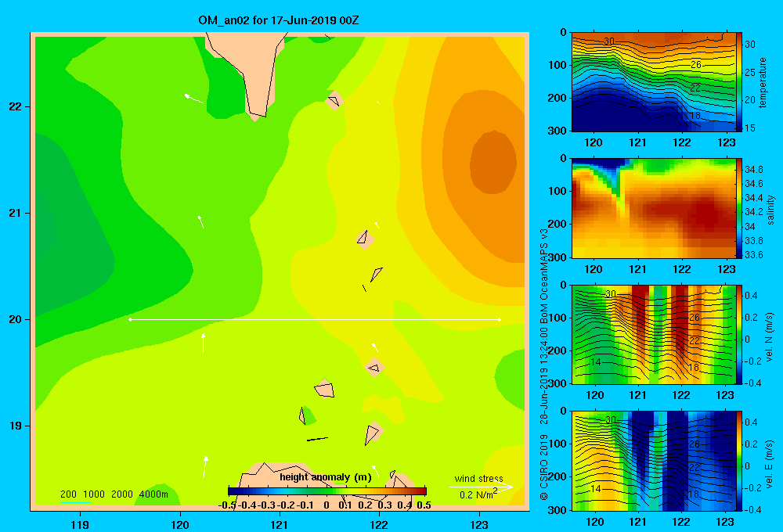Click the northwest-pointing wind arrow west of Taiwan's tip
The height and width of the screenshot is (532, 783).
click(193, 99)
